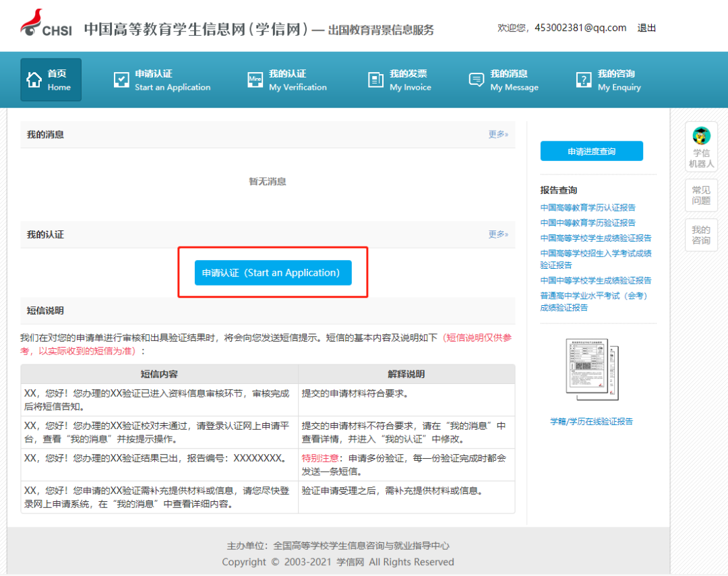Open 我的咨询 from the right sidebar
This screenshot has height=576, width=728.
click(701, 234)
